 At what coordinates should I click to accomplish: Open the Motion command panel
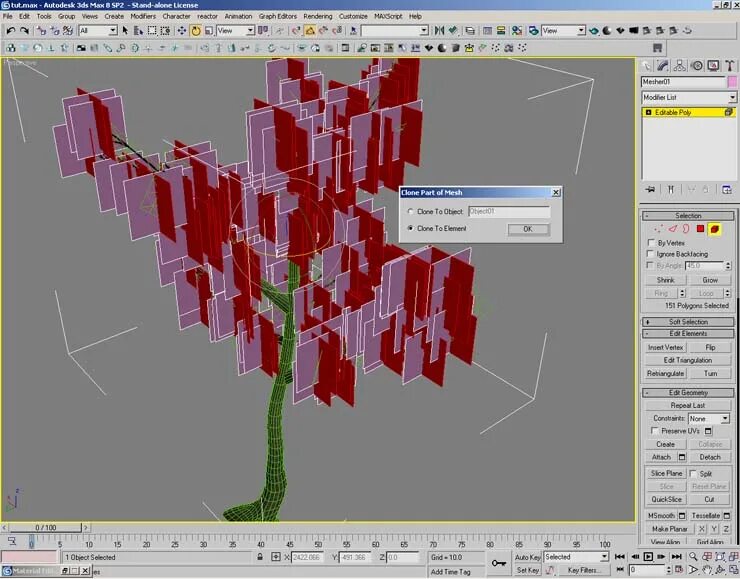pos(697,66)
